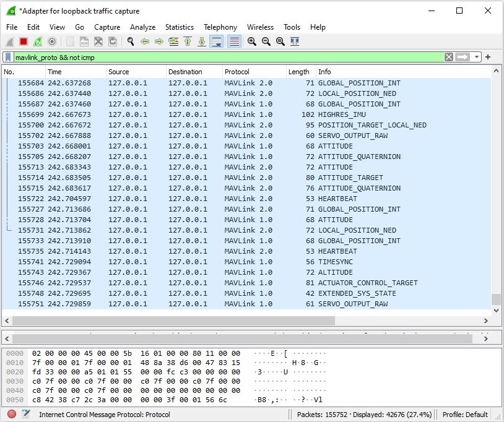Toggle packet list colorization
Image resolution: width=504 pixels, height=422 pixels.
(234, 41)
